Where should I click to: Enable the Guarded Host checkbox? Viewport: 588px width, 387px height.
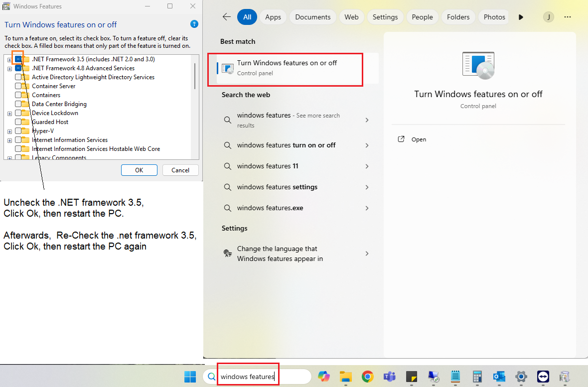[x=18, y=122]
